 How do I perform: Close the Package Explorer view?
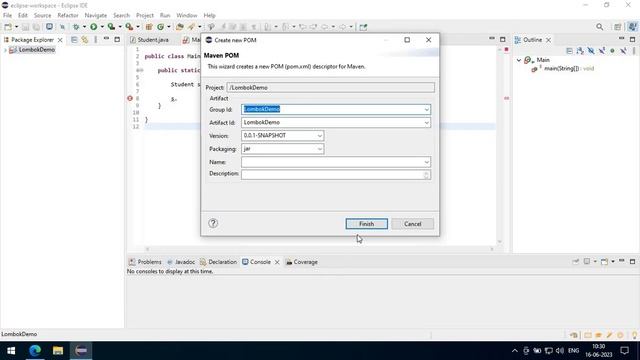(60, 40)
